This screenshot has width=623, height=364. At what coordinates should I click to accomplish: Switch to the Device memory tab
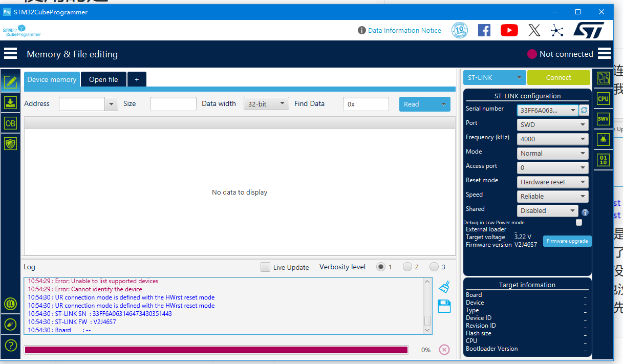point(52,79)
